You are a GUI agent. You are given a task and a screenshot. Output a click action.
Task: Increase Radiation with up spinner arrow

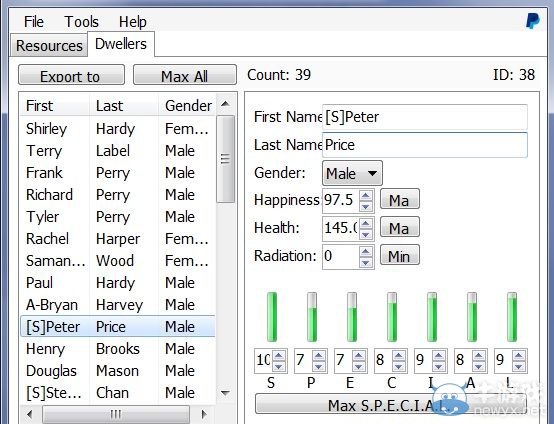pyautogui.click(x=366, y=251)
